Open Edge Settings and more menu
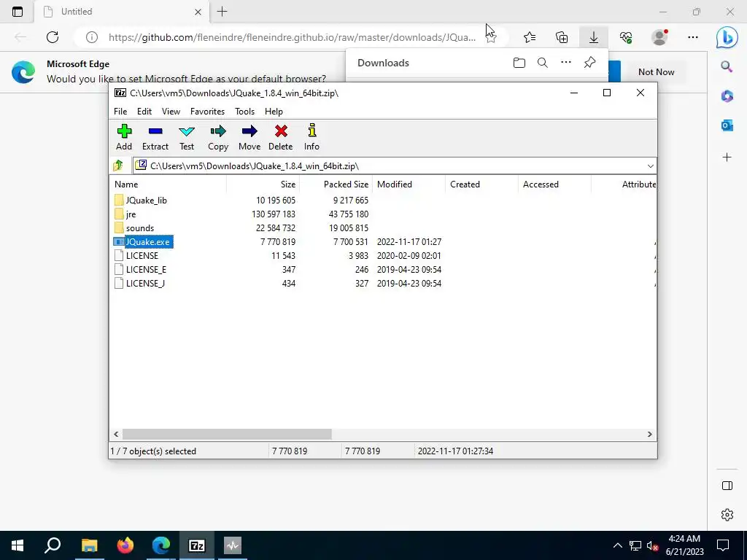Viewport: 747px width, 560px height. (693, 37)
